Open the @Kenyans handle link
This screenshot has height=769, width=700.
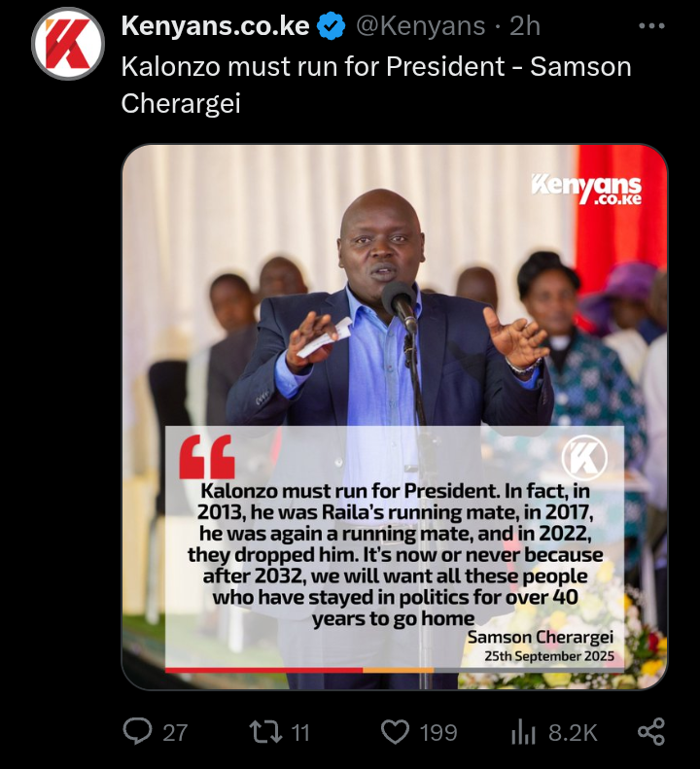coord(420,26)
